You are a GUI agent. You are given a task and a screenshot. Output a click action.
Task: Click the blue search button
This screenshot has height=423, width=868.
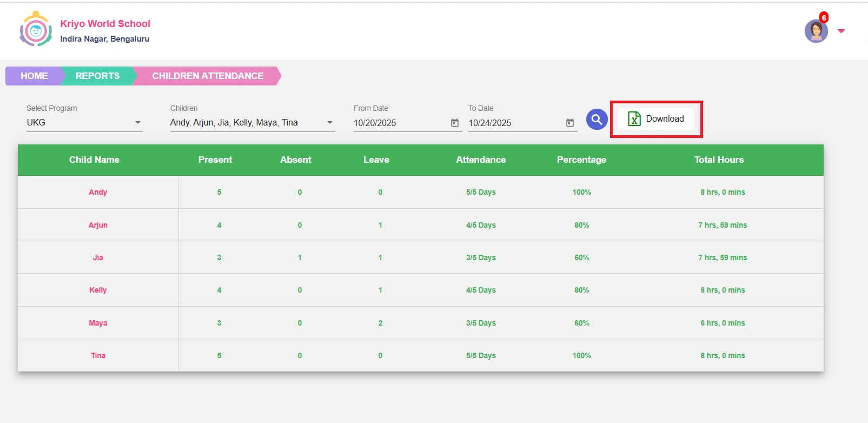click(597, 119)
